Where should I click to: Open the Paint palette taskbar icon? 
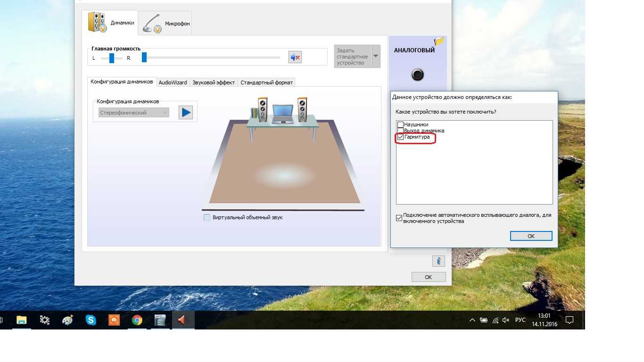(68, 320)
